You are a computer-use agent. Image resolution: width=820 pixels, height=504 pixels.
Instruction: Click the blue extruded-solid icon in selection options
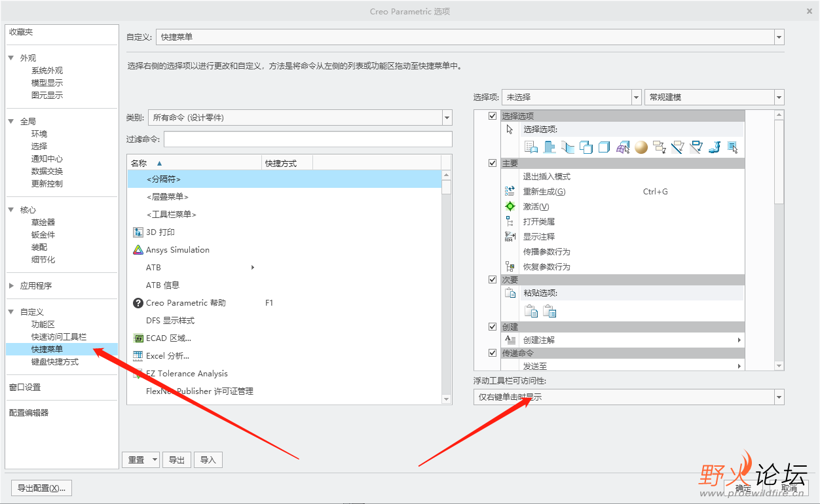pyautogui.click(x=550, y=147)
